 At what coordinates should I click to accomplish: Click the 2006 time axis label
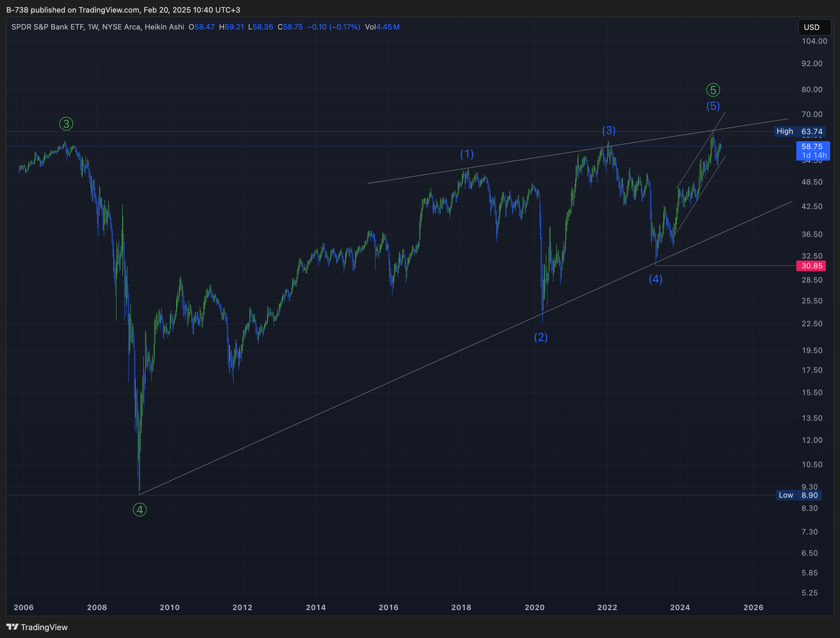pyautogui.click(x=24, y=607)
